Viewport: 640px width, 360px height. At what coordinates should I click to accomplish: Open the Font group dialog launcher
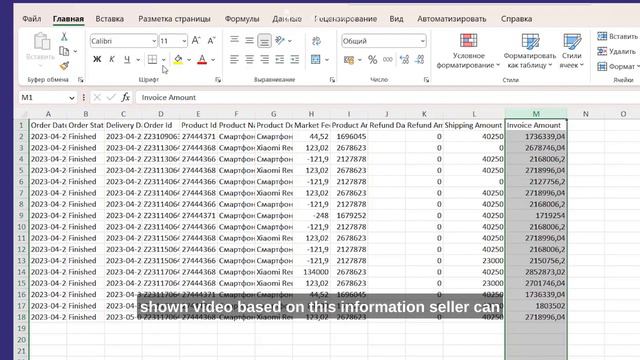(x=218, y=80)
